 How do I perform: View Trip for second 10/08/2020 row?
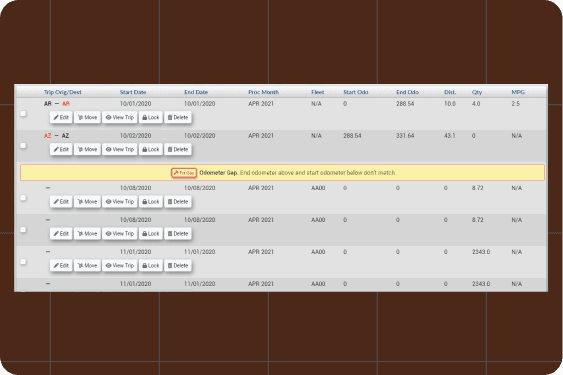click(120, 234)
